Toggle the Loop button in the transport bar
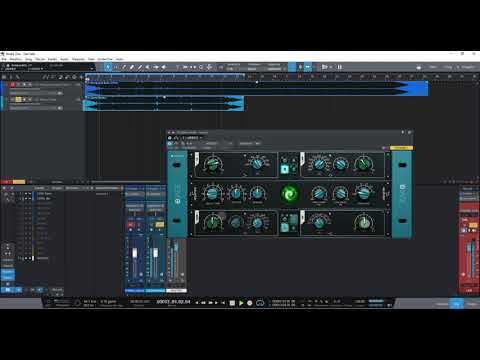The image size is (480, 360). point(260,303)
